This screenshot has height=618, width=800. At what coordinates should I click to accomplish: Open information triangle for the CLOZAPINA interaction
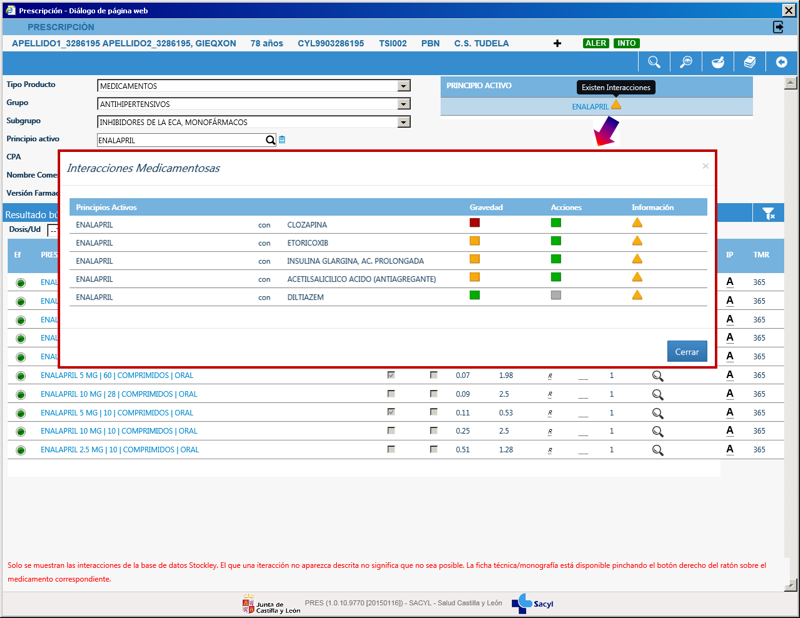(637, 223)
